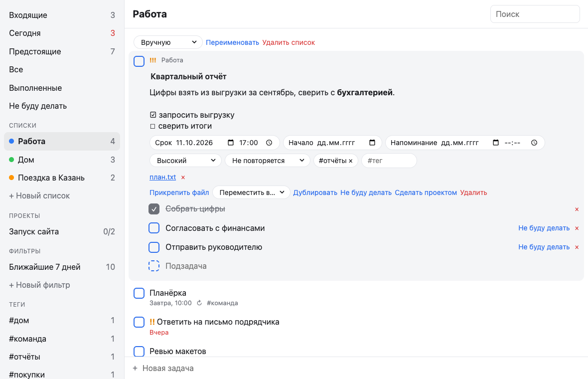The width and height of the screenshot is (588, 379).
Task: Open clock picker in Напоминание time field
Action: tap(534, 143)
